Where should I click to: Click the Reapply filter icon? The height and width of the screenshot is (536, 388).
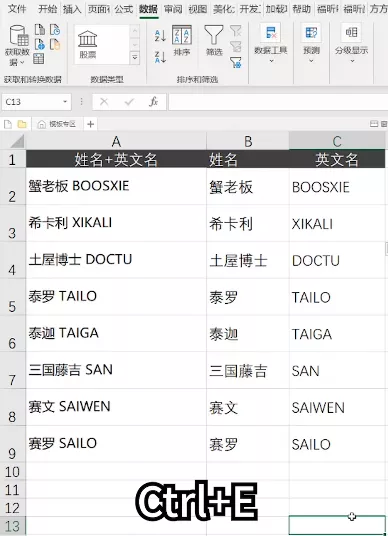(x=236, y=46)
